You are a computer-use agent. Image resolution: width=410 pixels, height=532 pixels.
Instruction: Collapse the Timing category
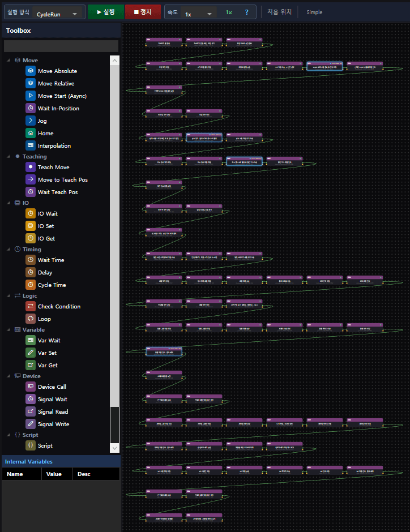tap(8, 250)
